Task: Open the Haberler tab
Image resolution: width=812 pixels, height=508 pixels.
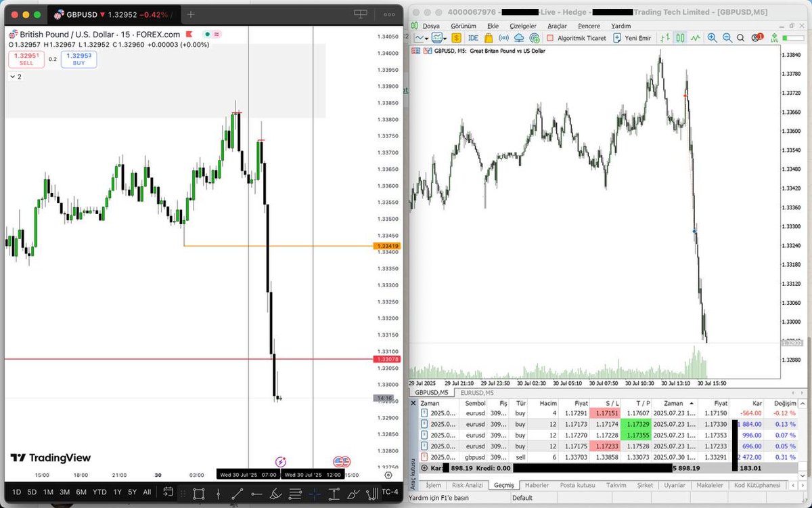Action: click(x=537, y=485)
